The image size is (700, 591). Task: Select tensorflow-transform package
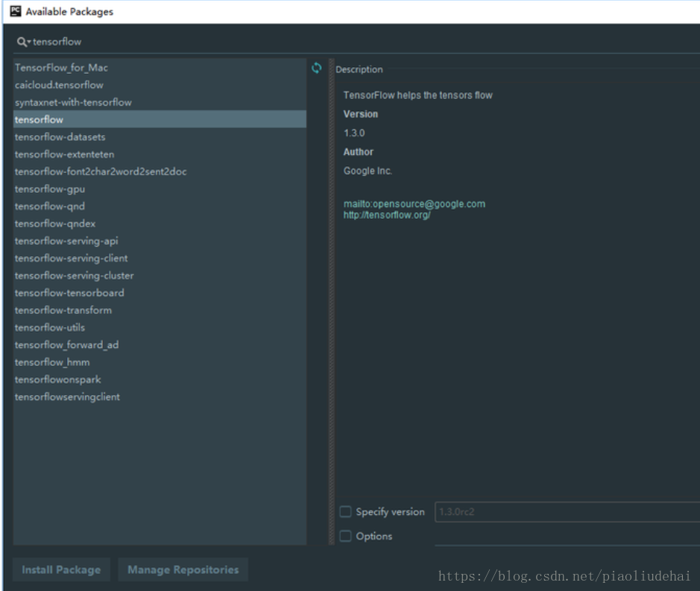tap(160, 310)
